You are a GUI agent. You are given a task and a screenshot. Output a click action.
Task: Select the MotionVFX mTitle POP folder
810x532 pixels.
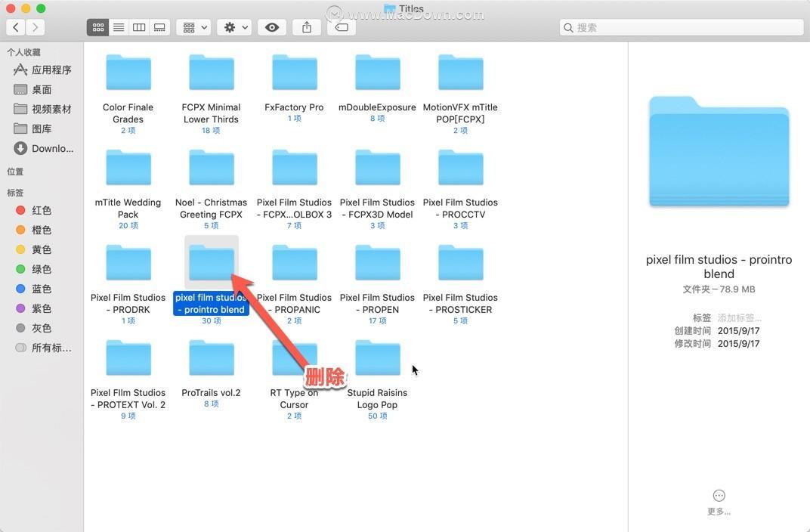461,73
